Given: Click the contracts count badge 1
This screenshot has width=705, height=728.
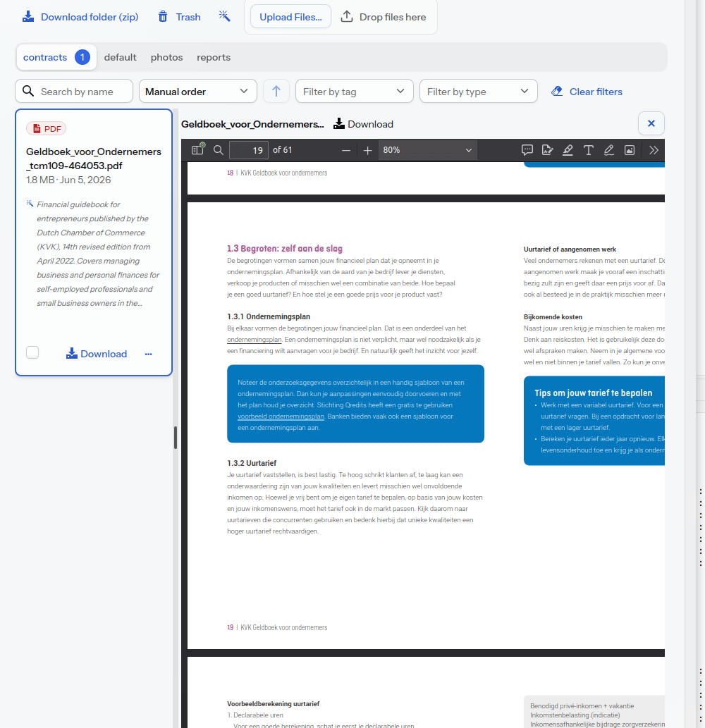Looking at the screenshot, I should 82,57.
